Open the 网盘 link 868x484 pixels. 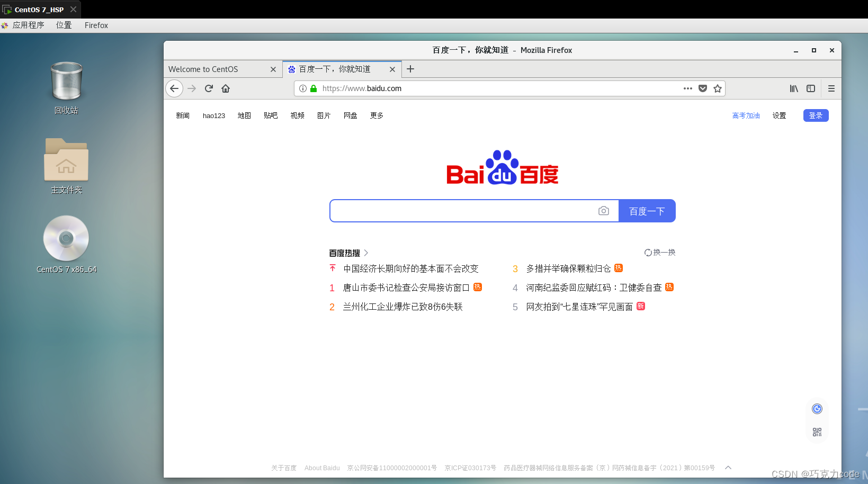(350, 115)
